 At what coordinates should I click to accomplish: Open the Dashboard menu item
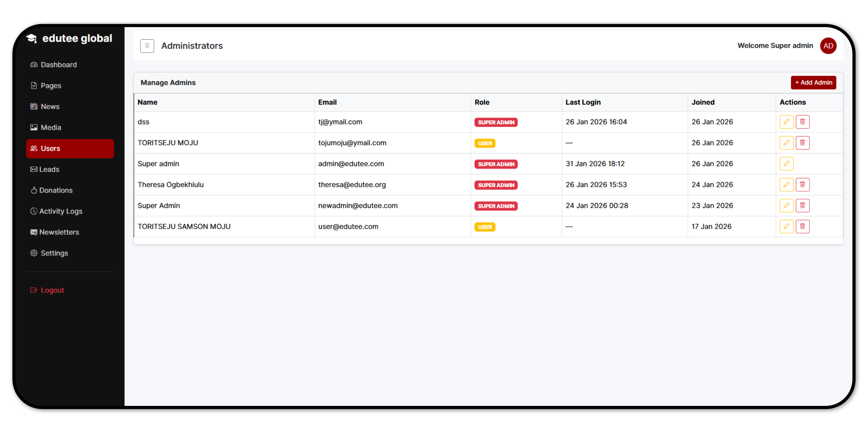pyautogui.click(x=59, y=65)
